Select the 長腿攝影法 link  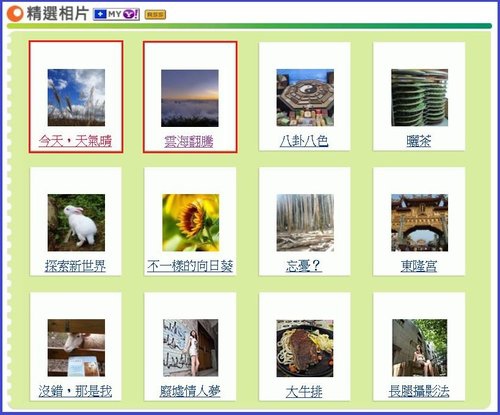(419, 391)
